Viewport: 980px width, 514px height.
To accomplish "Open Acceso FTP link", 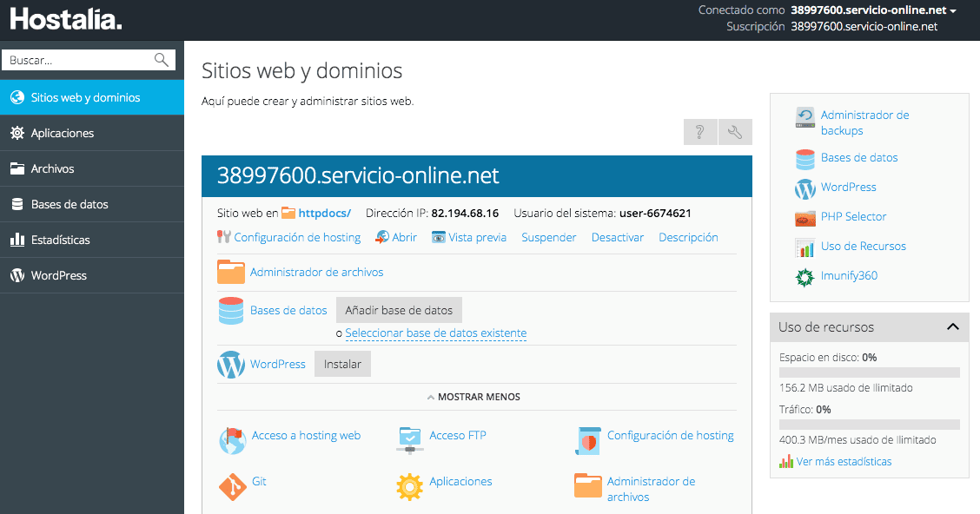I will [x=458, y=435].
